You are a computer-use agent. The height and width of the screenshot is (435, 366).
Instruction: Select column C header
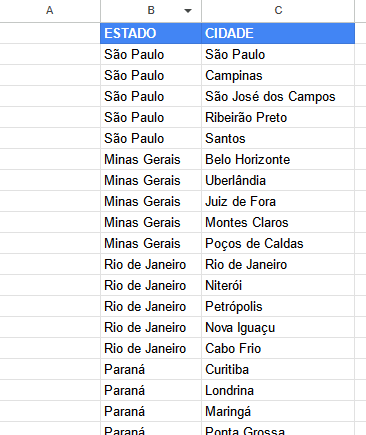(278, 11)
